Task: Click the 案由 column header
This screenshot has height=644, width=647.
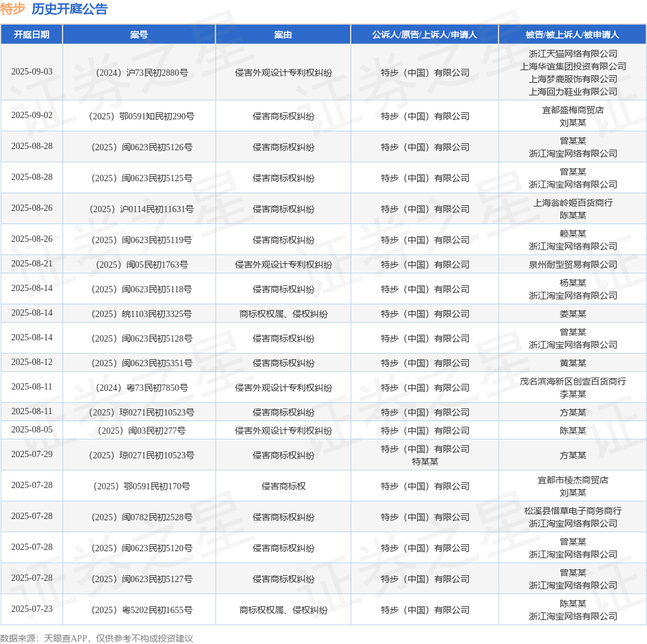Action: [283, 35]
